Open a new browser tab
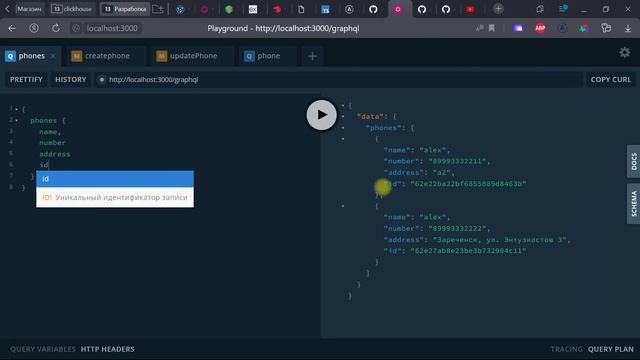 tap(498, 9)
